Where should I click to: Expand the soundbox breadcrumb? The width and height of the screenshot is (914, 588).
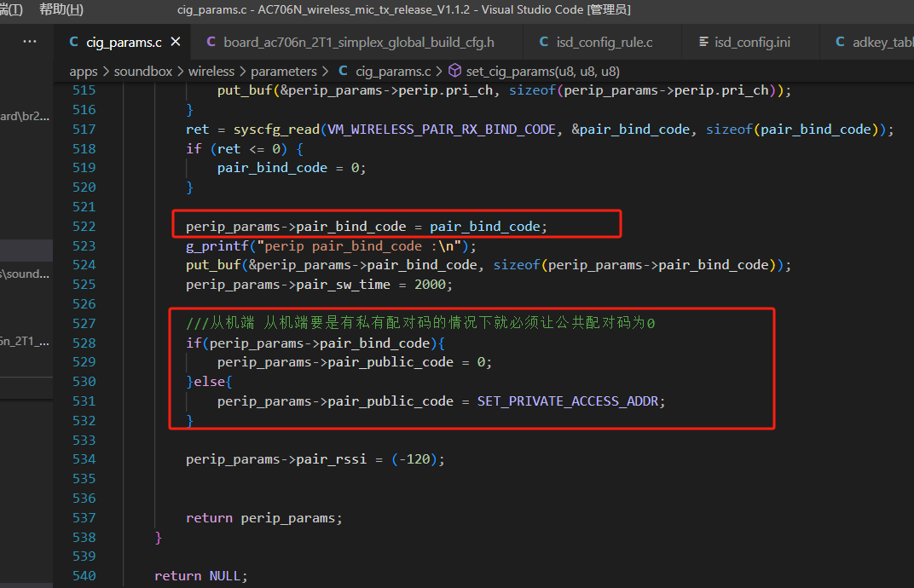(x=143, y=71)
